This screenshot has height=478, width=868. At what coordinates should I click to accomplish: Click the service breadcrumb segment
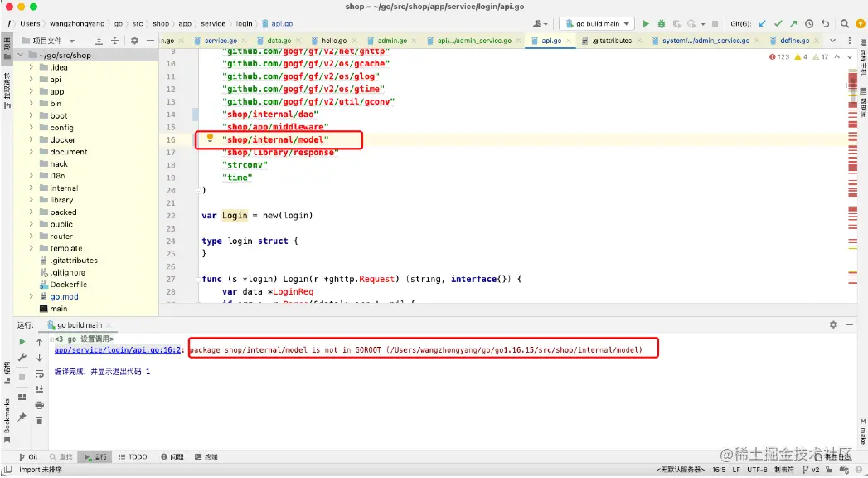click(x=213, y=24)
